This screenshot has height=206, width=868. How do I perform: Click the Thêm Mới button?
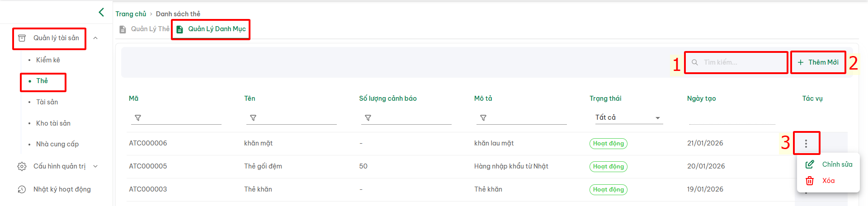pyautogui.click(x=818, y=62)
